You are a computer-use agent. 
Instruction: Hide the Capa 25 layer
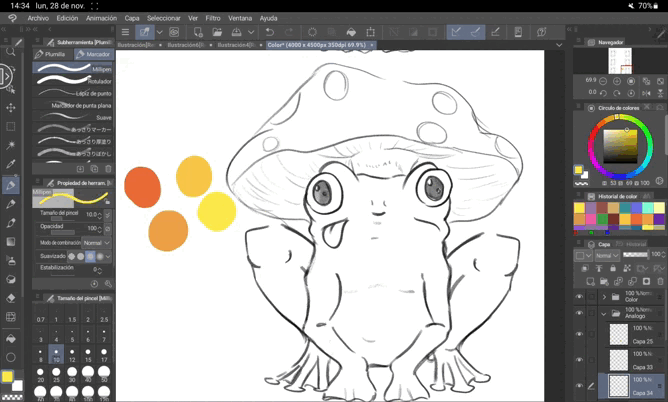(579, 336)
